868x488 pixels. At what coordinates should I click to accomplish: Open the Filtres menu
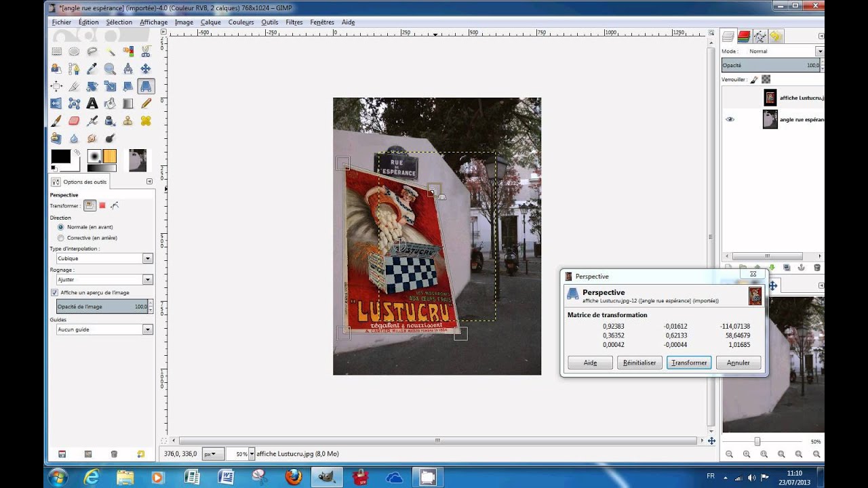pyautogui.click(x=294, y=22)
